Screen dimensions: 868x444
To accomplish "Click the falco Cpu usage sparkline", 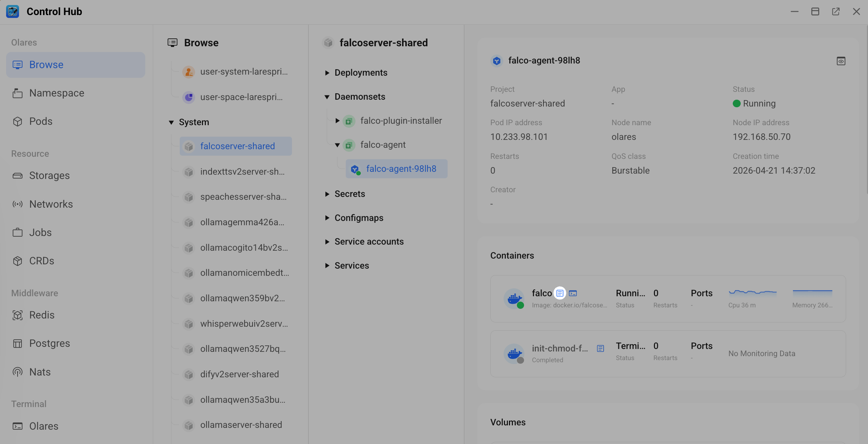I will pos(753,293).
